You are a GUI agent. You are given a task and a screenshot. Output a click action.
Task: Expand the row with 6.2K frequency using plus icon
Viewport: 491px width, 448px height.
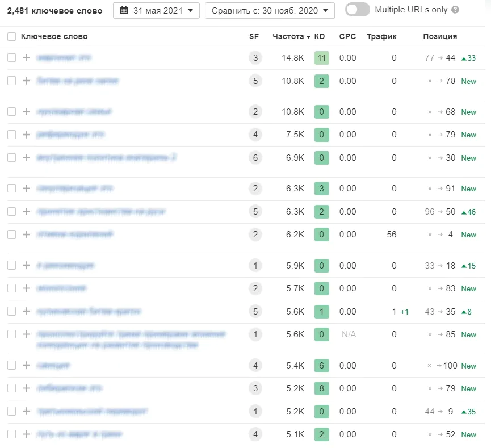point(26,235)
